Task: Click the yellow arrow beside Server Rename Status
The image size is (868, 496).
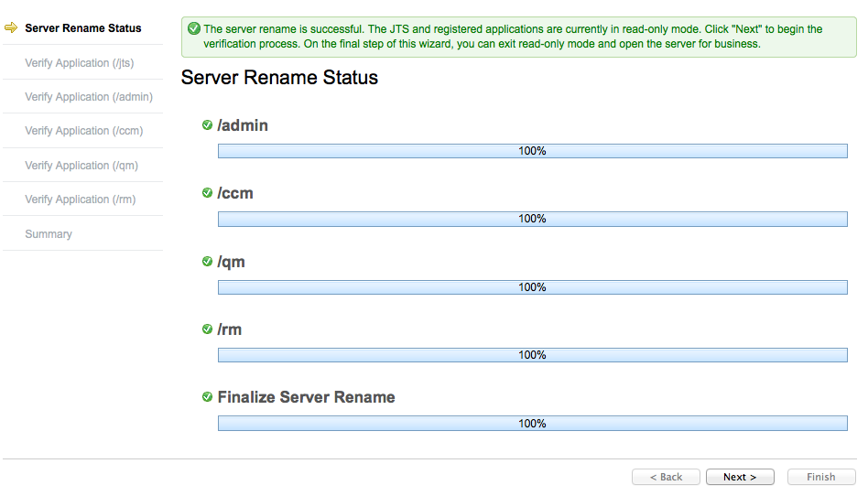Action: point(11,28)
